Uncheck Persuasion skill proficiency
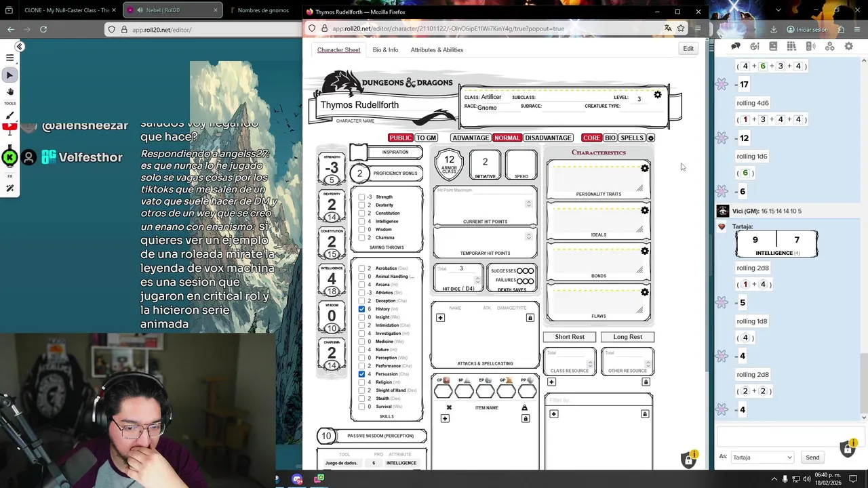Image resolution: width=868 pixels, height=488 pixels. click(361, 374)
